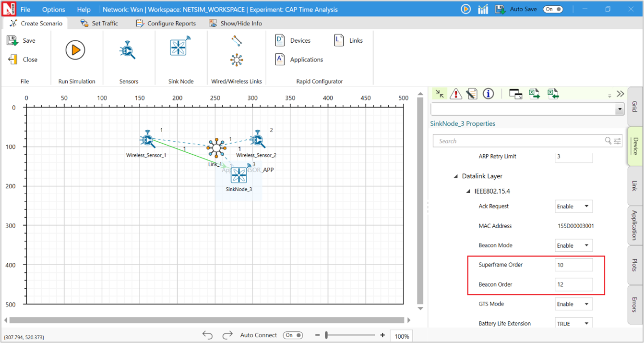Collapse the Datalink Layer section

tap(456, 176)
